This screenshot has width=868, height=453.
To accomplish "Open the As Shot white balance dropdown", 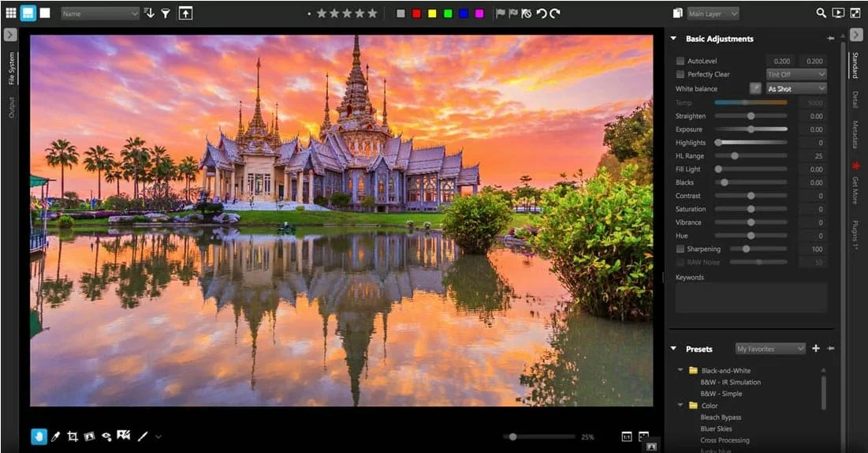I will 796,88.
